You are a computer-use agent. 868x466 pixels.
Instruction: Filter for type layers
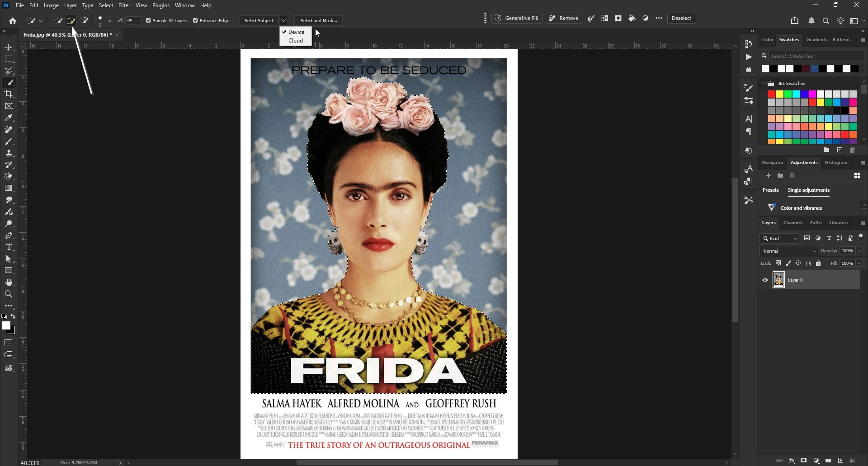(829, 238)
